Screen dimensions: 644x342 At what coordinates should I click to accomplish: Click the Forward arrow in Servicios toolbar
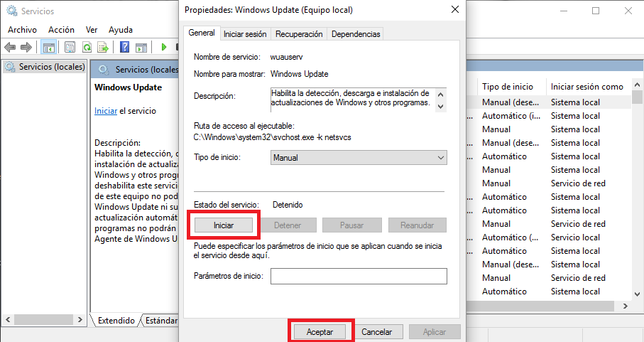26,47
